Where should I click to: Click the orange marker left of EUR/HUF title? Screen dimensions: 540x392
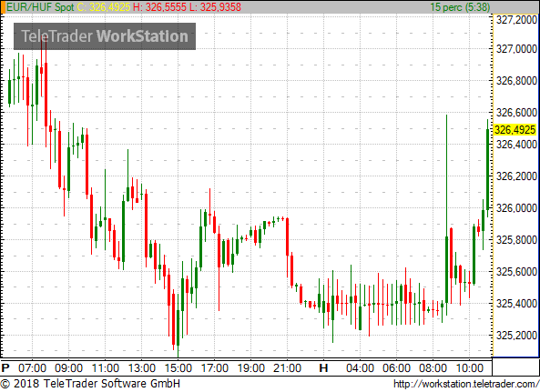coord(3,7)
